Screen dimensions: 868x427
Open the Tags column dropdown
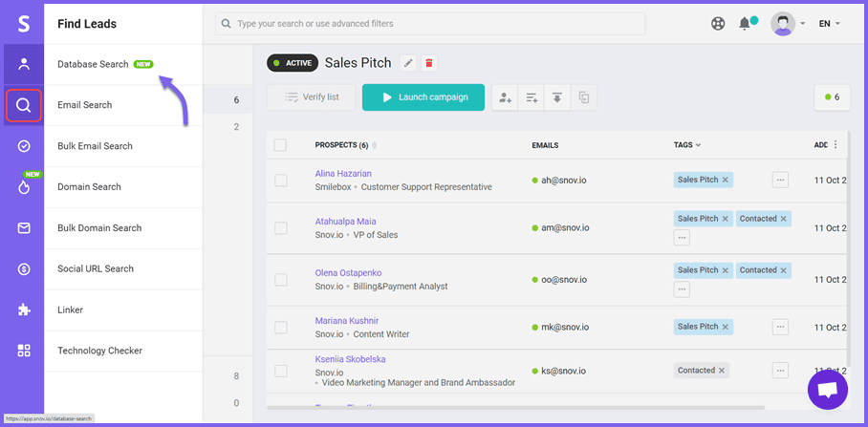coord(687,145)
